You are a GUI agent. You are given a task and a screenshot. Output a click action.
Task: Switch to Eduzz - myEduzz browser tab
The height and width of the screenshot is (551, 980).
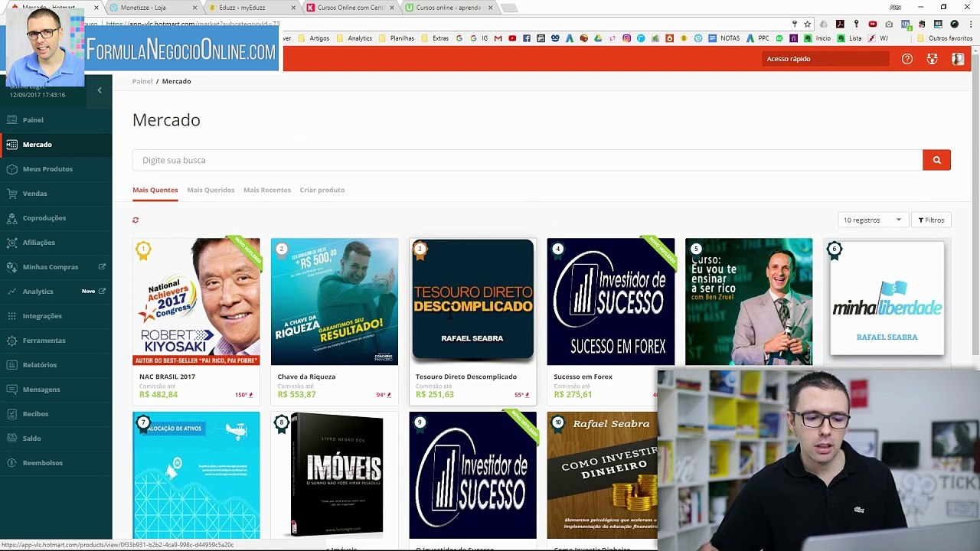250,8
